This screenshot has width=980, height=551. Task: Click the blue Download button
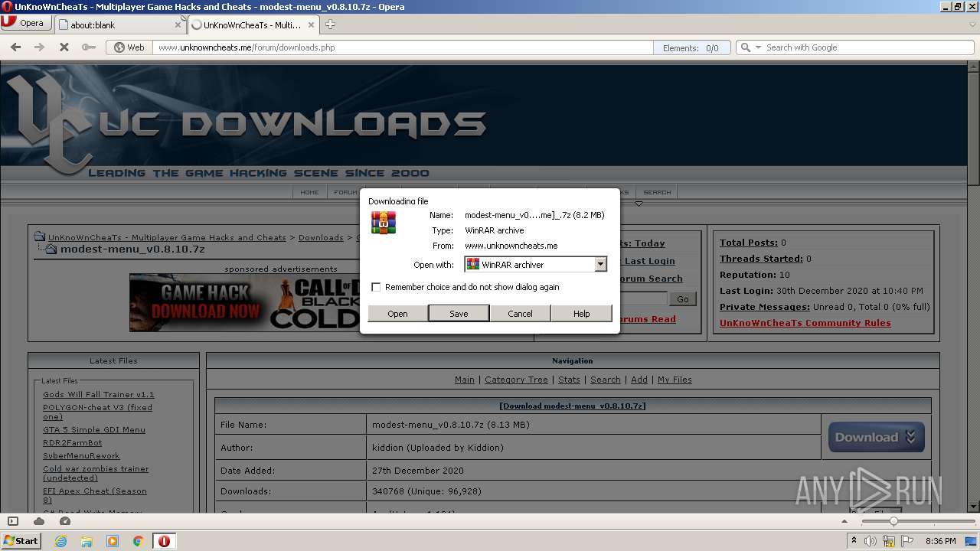(x=877, y=438)
